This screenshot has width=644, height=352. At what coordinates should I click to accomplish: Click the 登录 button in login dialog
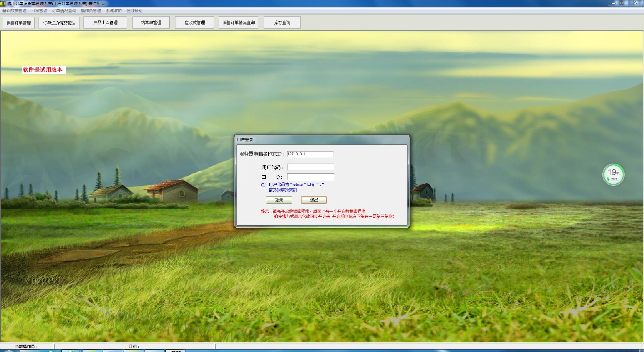point(279,200)
